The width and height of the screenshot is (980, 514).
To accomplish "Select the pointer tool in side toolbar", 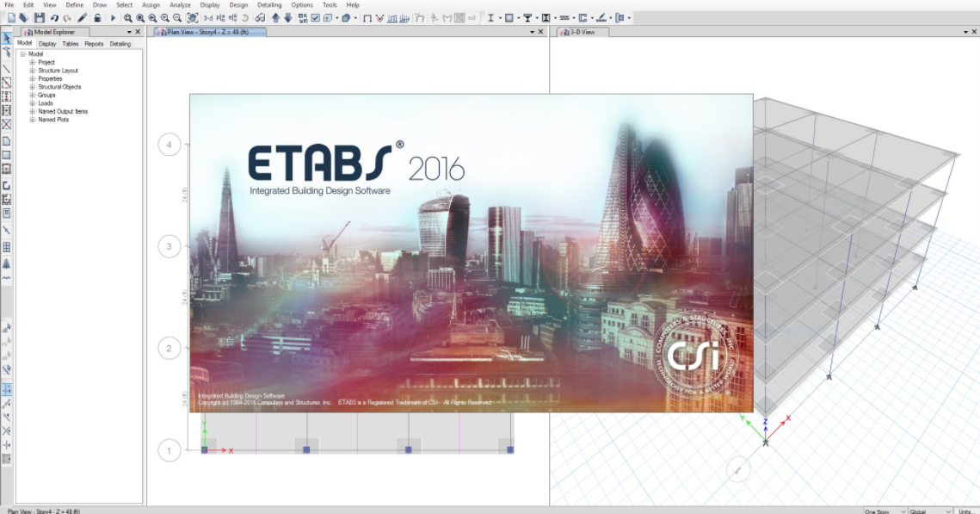I will pyautogui.click(x=6, y=39).
